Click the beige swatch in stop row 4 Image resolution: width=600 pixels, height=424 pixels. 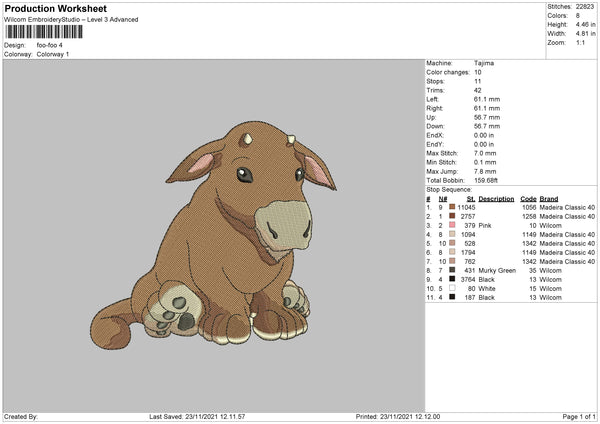point(452,234)
